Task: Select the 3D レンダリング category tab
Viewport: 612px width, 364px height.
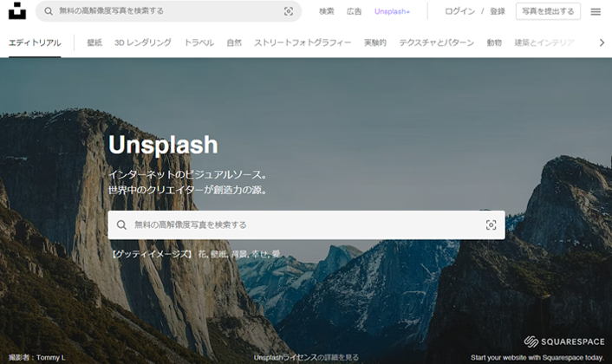Action: [143, 42]
